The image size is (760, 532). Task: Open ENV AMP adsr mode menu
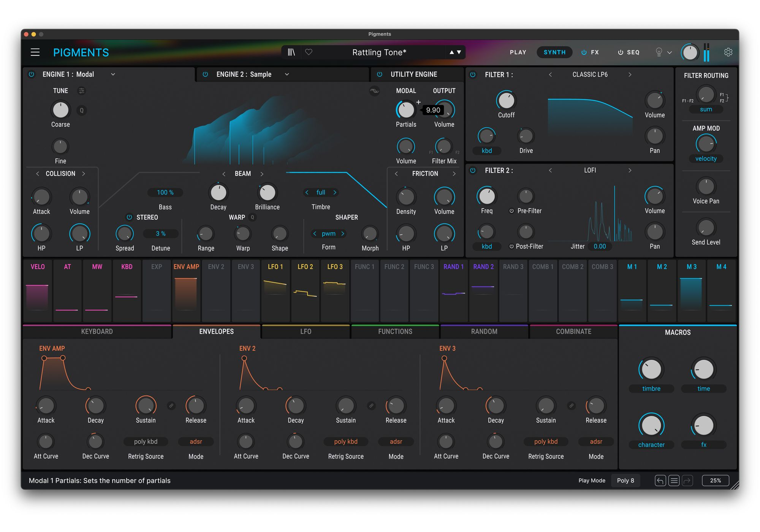196,441
